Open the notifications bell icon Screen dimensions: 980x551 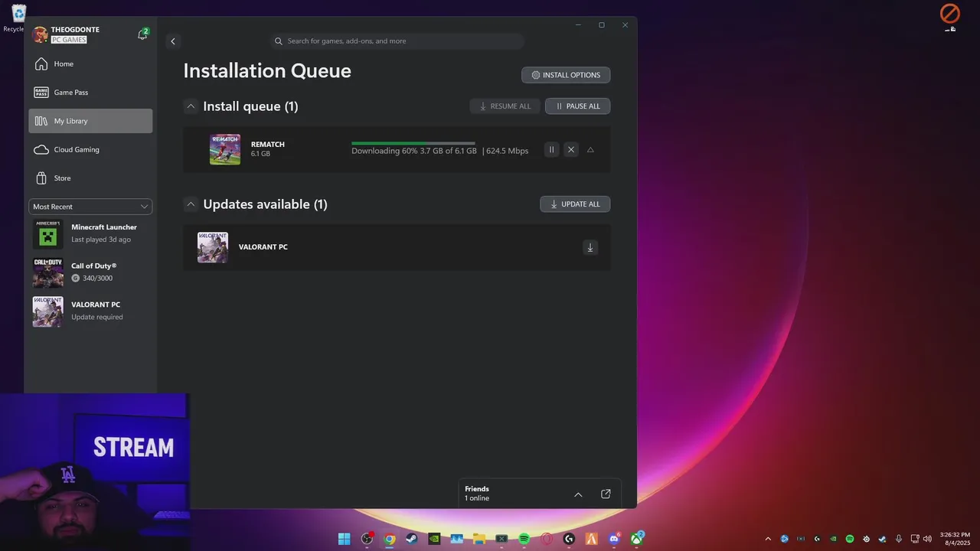pos(142,34)
